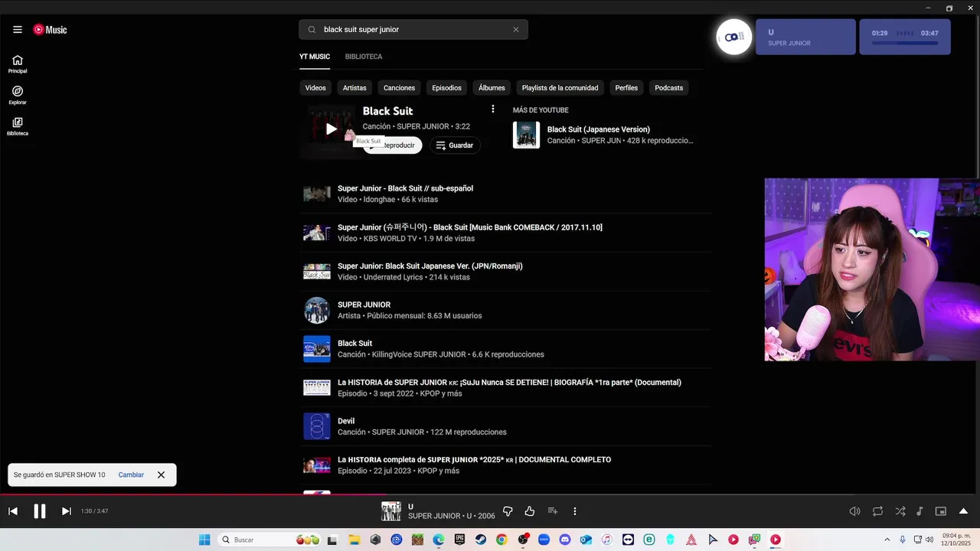
Task: Open Discord from the taskbar
Action: (x=565, y=540)
